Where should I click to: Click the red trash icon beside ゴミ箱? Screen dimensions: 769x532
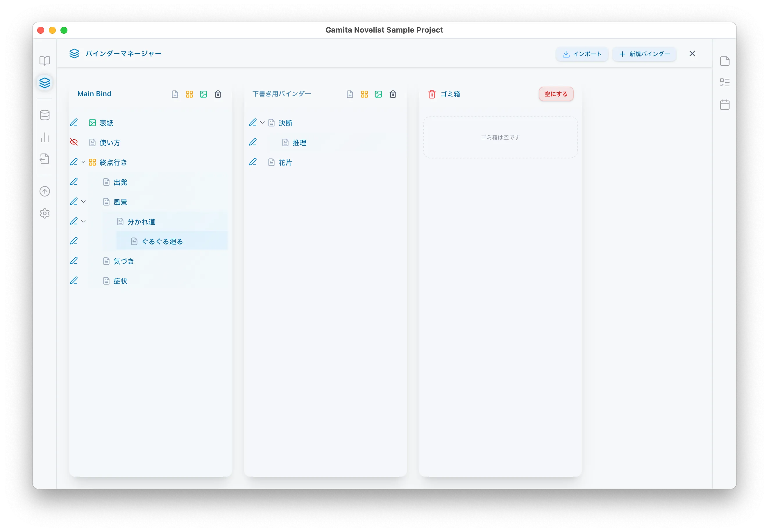tap(432, 94)
